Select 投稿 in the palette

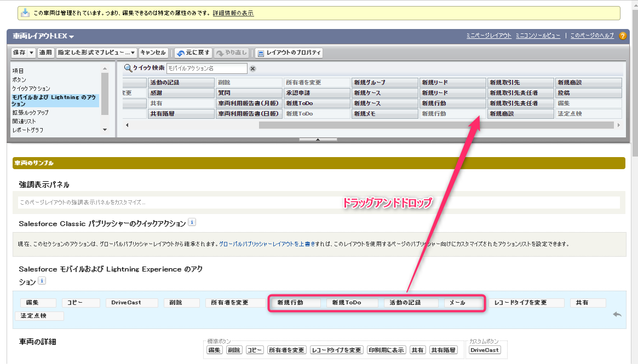coord(589,93)
